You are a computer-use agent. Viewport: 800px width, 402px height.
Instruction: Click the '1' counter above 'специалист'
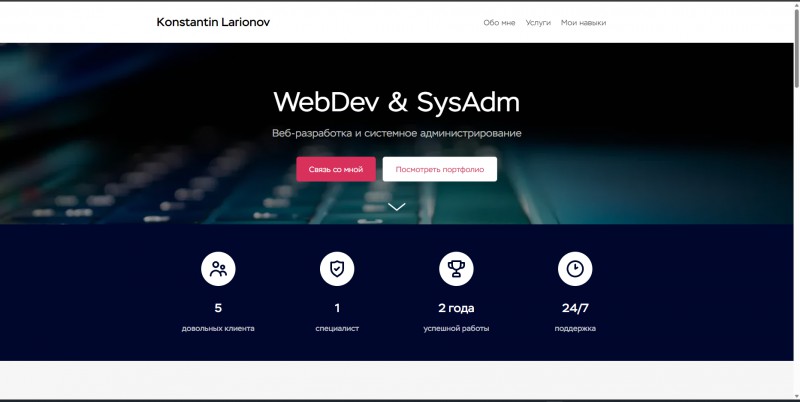click(337, 308)
